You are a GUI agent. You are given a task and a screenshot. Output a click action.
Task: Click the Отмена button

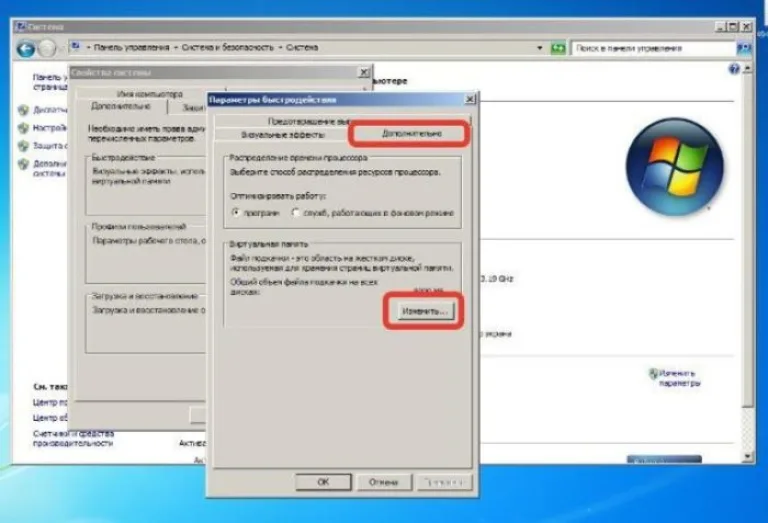(384, 482)
